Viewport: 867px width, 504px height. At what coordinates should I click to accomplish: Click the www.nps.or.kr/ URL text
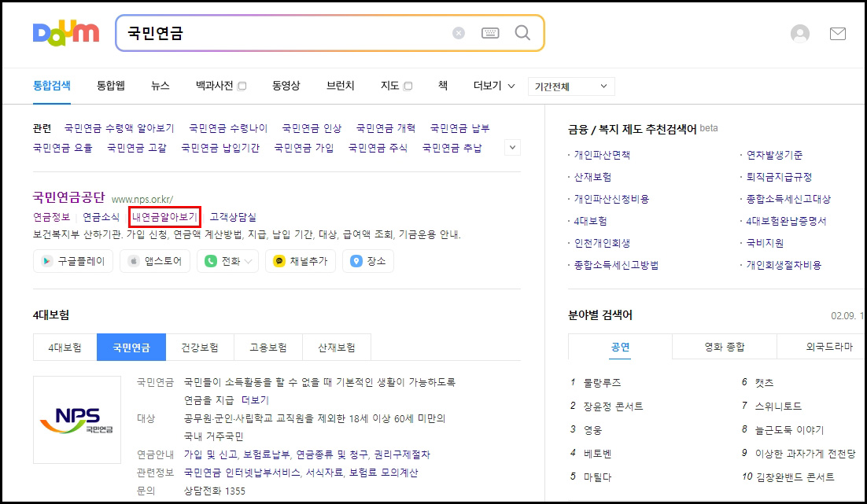coord(142,199)
